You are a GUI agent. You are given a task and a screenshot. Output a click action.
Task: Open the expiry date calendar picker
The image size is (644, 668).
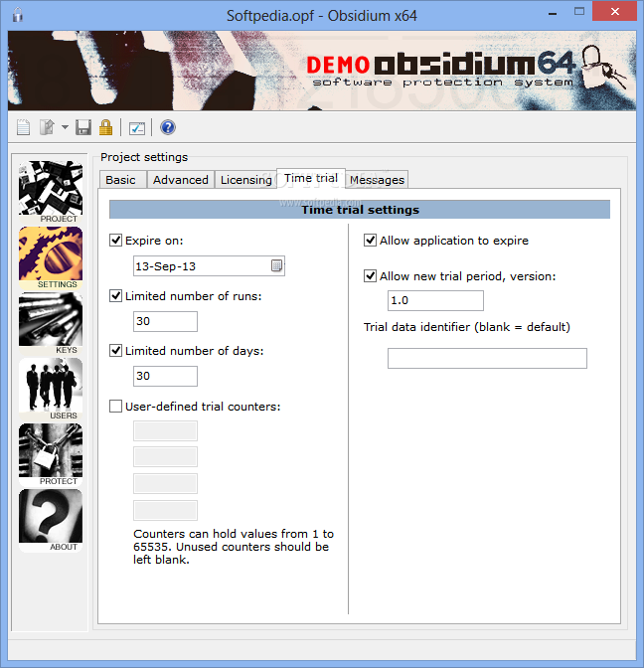pyautogui.click(x=277, y=265)
